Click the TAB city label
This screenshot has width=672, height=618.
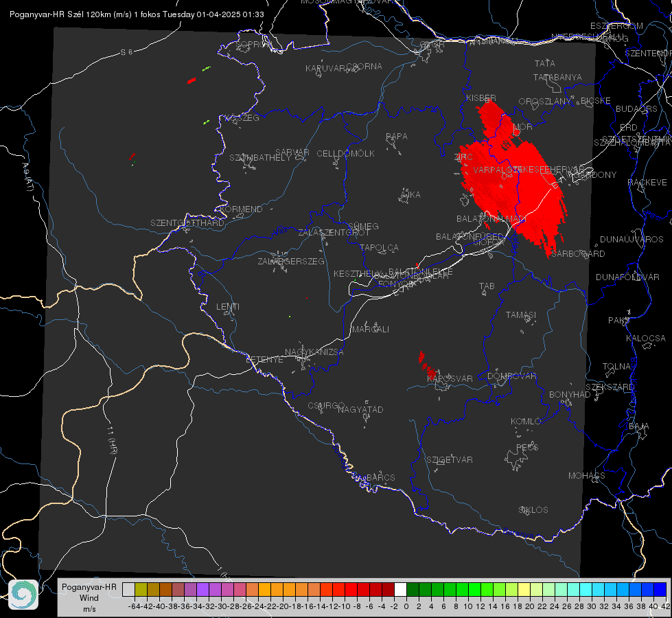point(487,286)
